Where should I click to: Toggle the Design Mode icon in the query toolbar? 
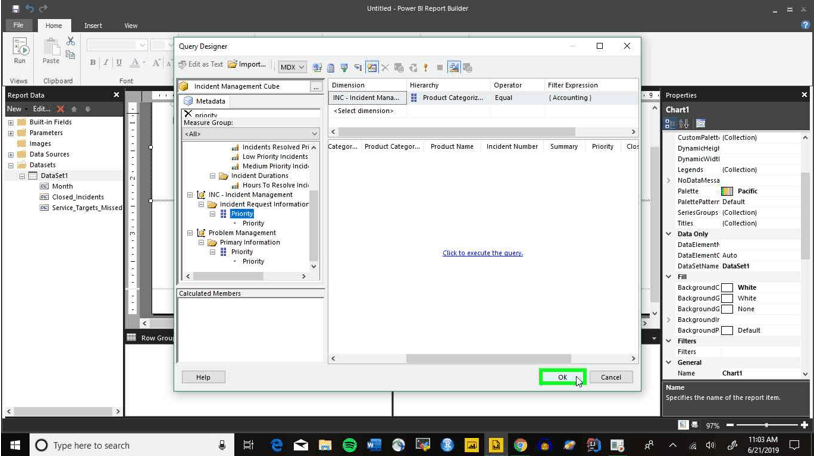(x=454, y=67)
